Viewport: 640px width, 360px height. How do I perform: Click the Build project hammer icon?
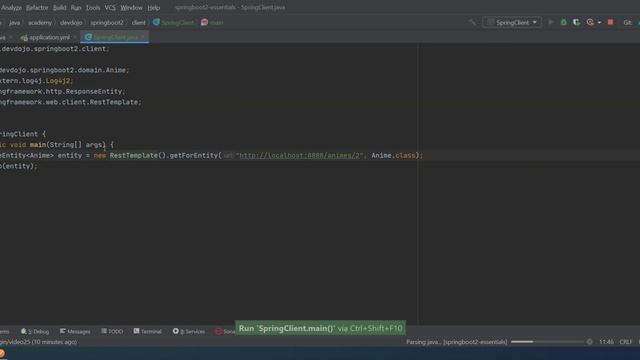click(x=472, y=22)
